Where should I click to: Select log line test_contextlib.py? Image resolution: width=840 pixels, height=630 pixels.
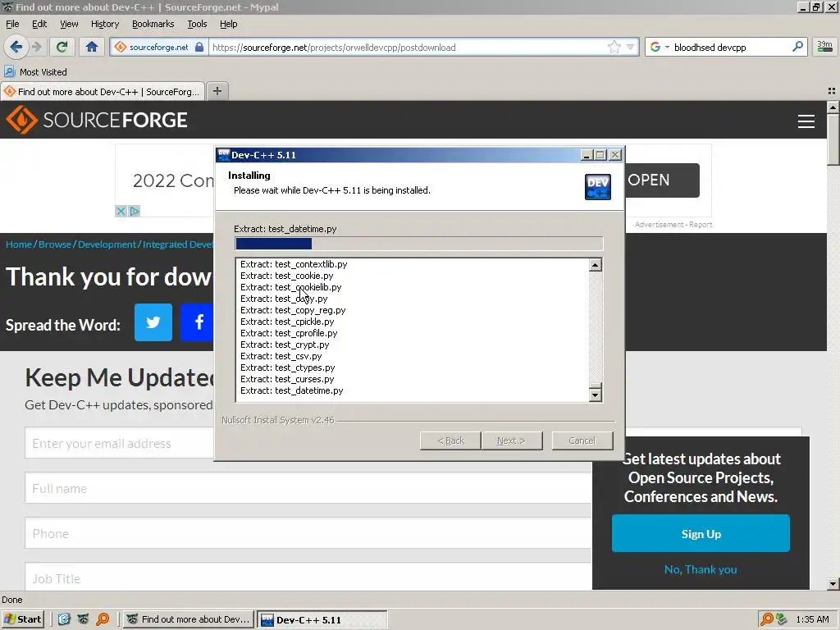(x=294, y=264)
